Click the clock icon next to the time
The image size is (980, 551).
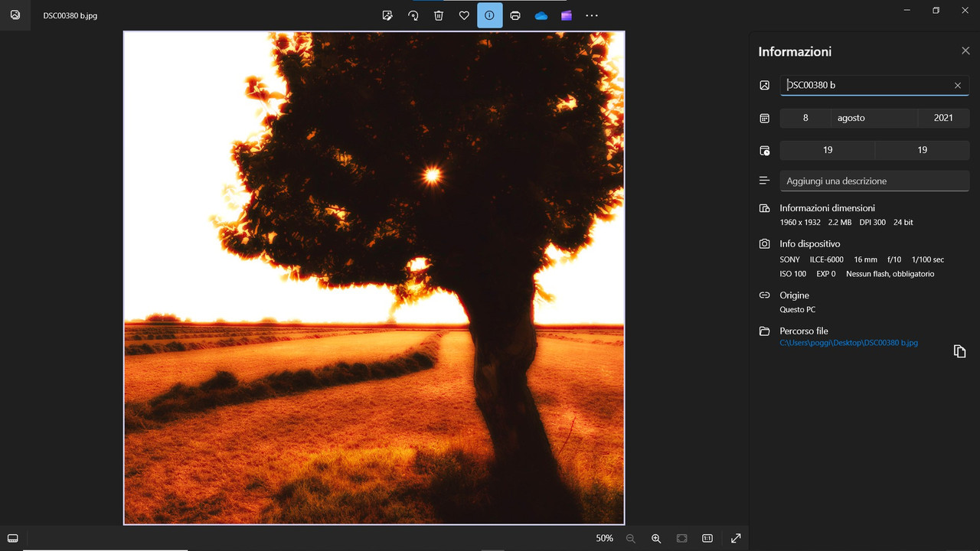coord(764,150)
